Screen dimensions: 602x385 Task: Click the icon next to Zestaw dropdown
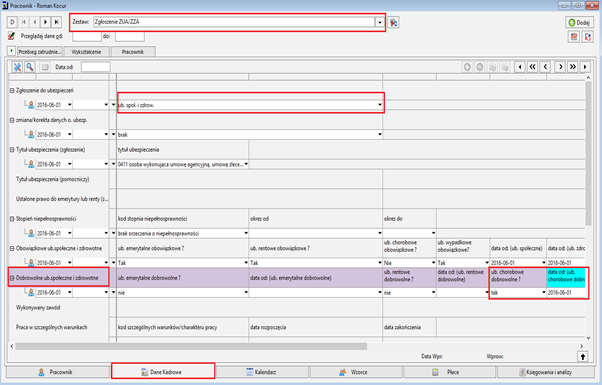click(393, 23)
